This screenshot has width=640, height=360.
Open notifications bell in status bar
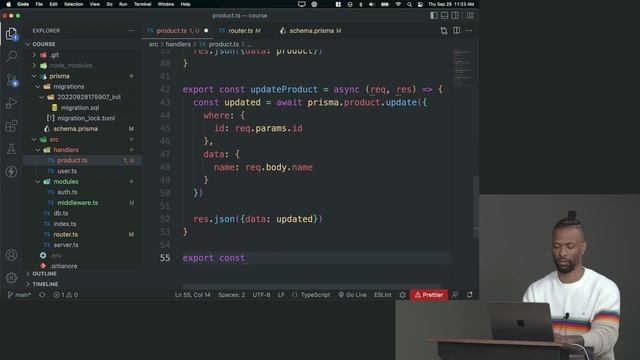469,295
